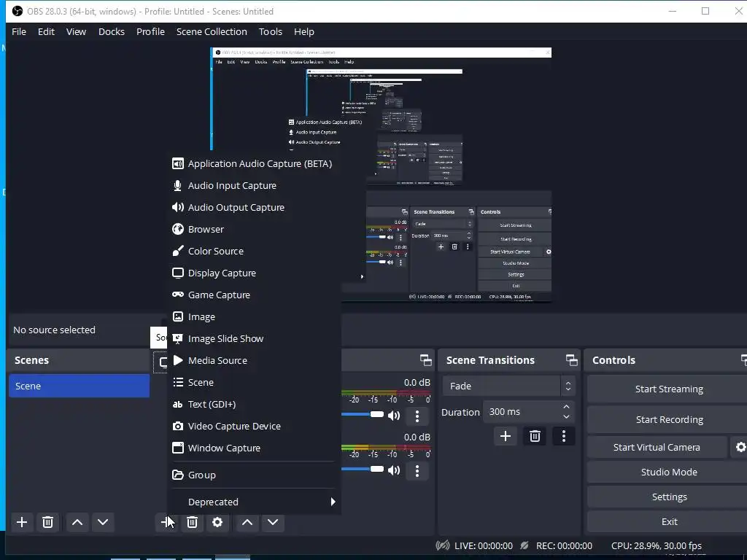Undock the audio mixer panel
The image size is (747, 560).
coord(426,360)
